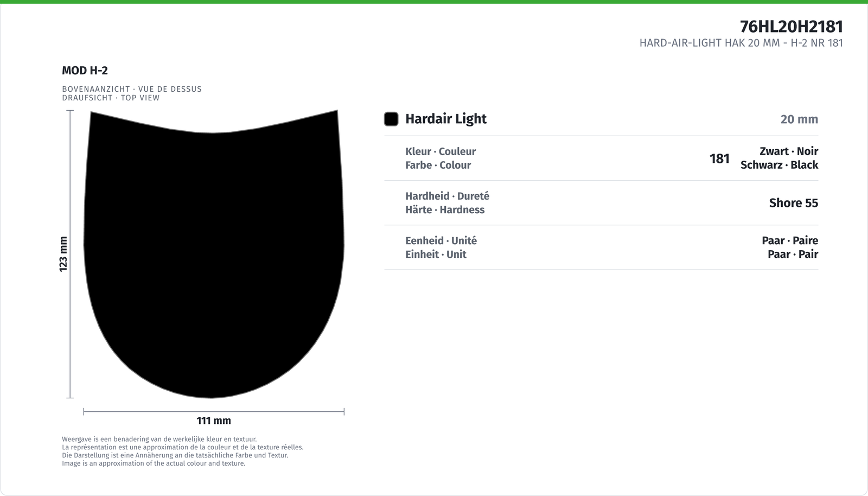The width and height of the screenshot is (868, 496).
Task: Click the 20 mm thickness value
Action: [x=799, y=119]
